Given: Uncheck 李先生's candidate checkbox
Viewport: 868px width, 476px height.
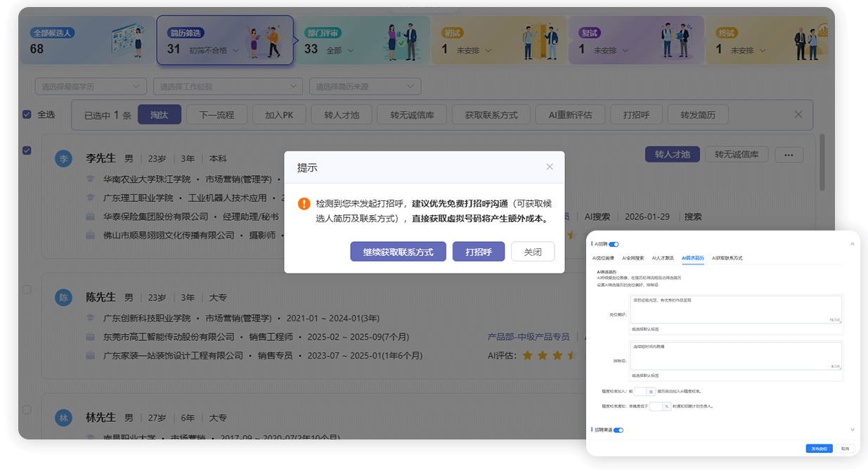Looking at the screenshot, I should pos(27,150).
